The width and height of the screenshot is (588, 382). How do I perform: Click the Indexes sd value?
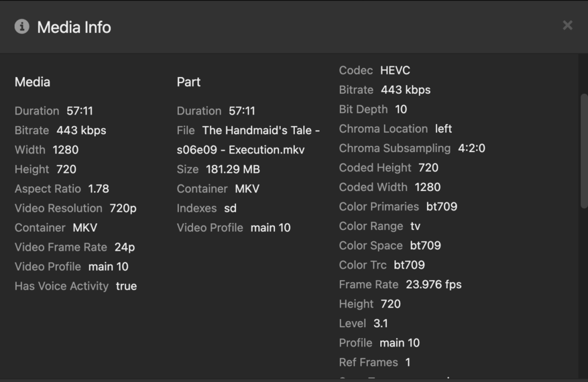pos(230,208)
